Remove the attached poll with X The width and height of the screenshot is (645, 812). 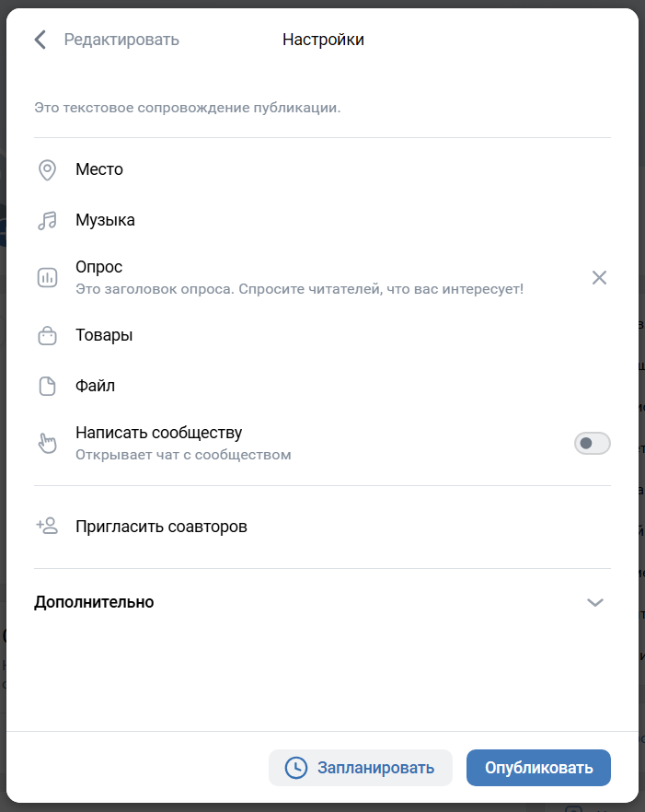(599, 277)
